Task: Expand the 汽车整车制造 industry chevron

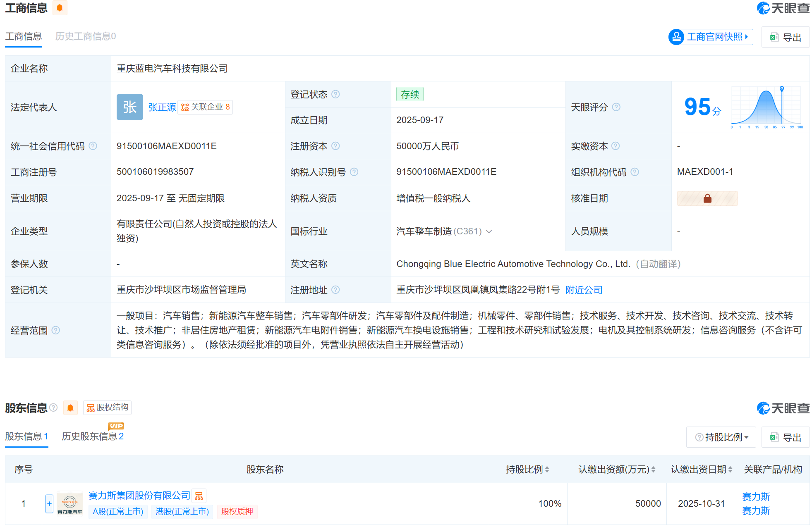Action: [x=489, y=231]
